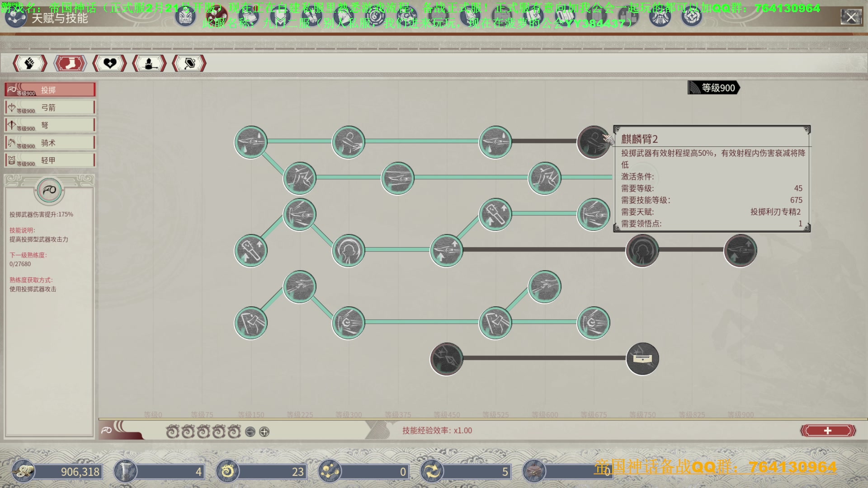Select the axe-upgrade node in 等级525 column
Screen dimensions: 868x488
coord(495,215)
